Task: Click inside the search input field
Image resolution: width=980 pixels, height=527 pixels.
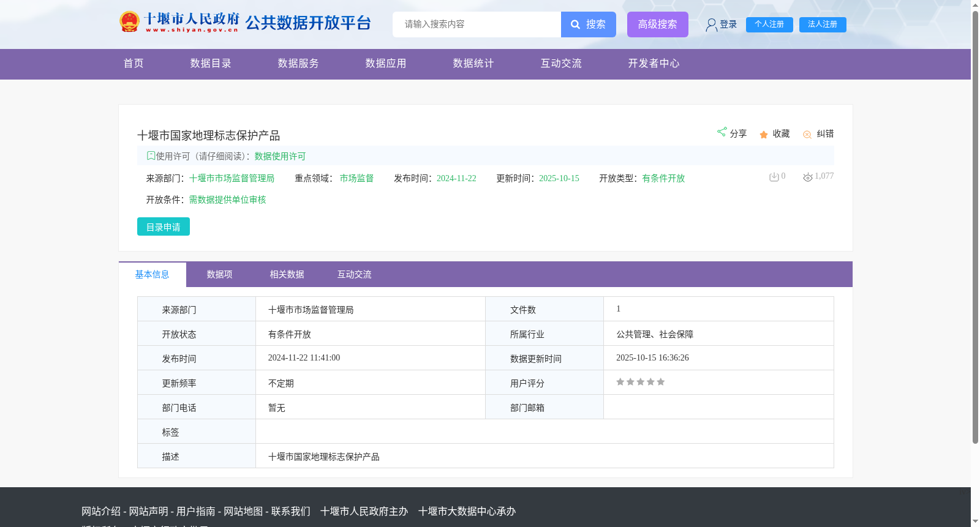Action: [477, 24]
